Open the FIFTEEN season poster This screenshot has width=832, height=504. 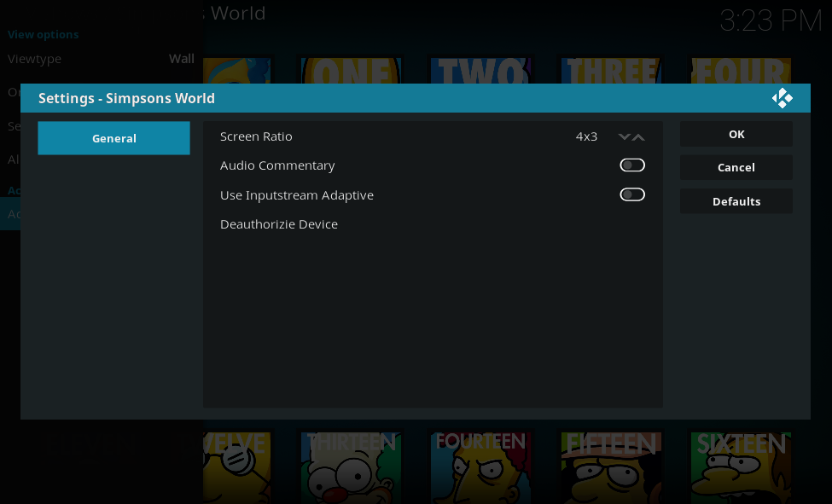click(x=611, y=465)
